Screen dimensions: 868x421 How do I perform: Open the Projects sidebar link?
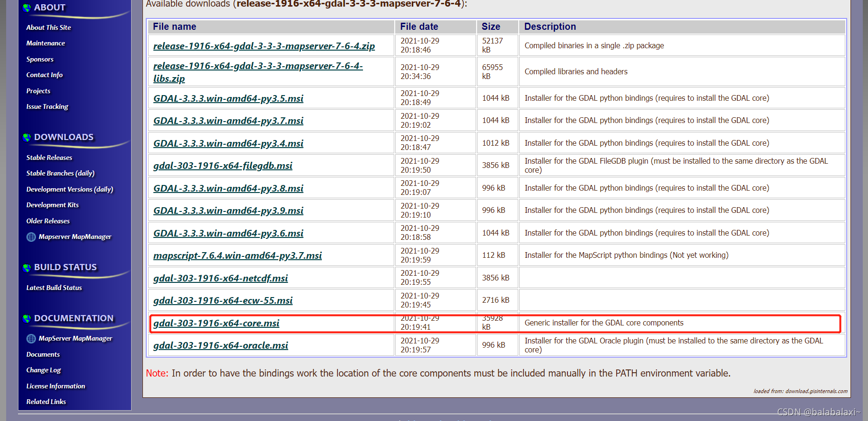tap(38, 91)
